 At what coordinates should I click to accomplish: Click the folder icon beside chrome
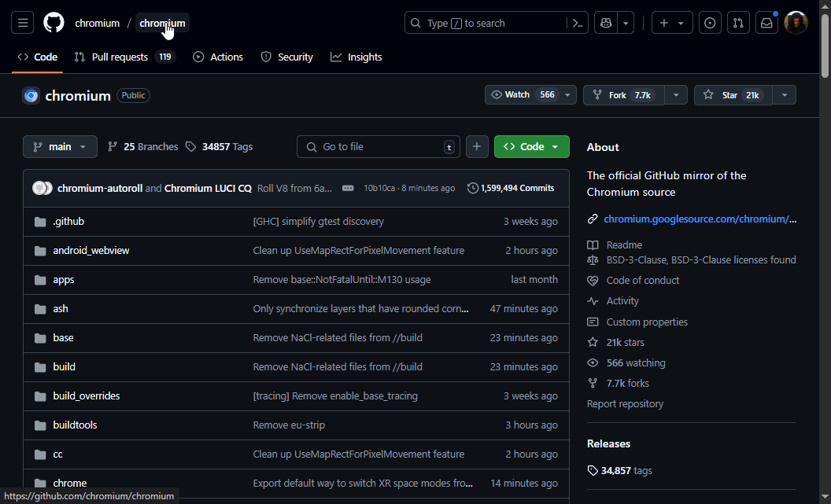click(x=40, y=484)
